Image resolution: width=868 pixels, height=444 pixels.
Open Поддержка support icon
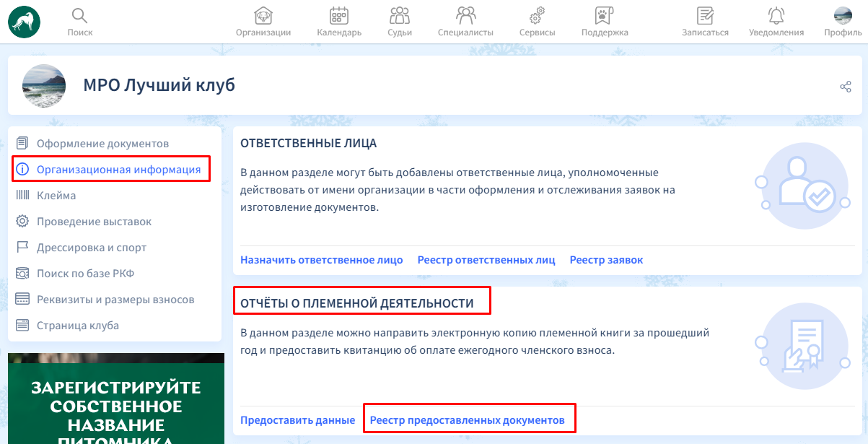[604, 15]
